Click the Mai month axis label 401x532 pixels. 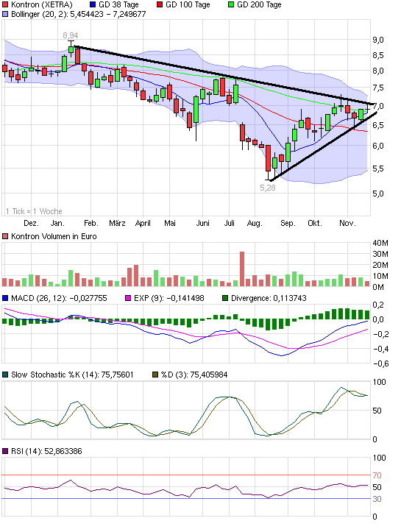coord(170,223)
